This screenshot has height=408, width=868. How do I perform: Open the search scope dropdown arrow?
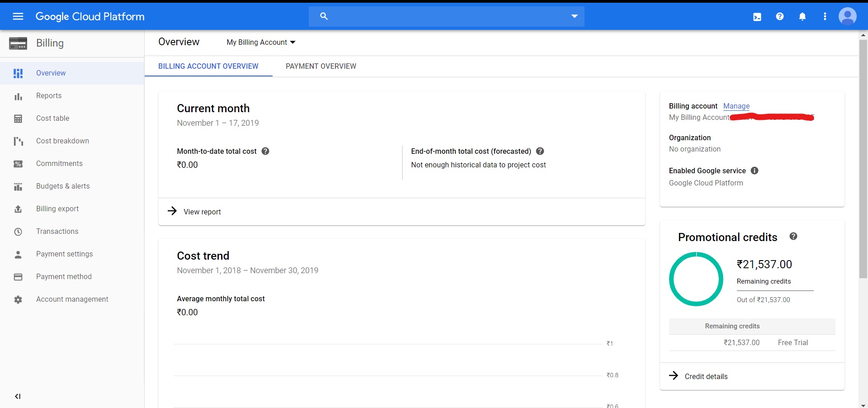[574, 16]
